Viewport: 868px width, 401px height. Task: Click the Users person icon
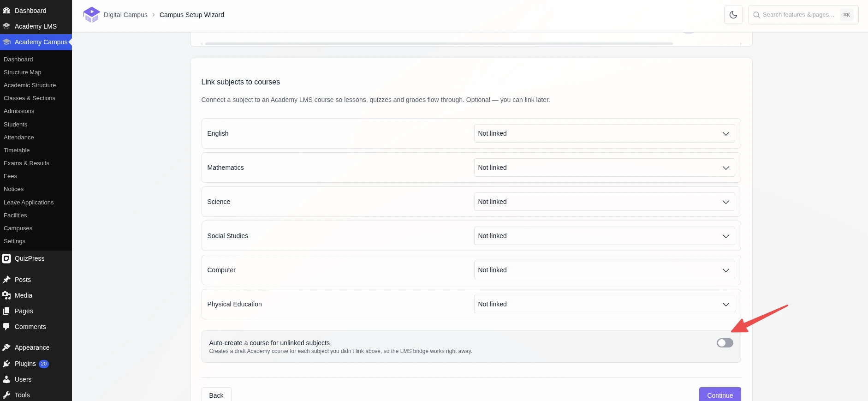tap(6, 379)
